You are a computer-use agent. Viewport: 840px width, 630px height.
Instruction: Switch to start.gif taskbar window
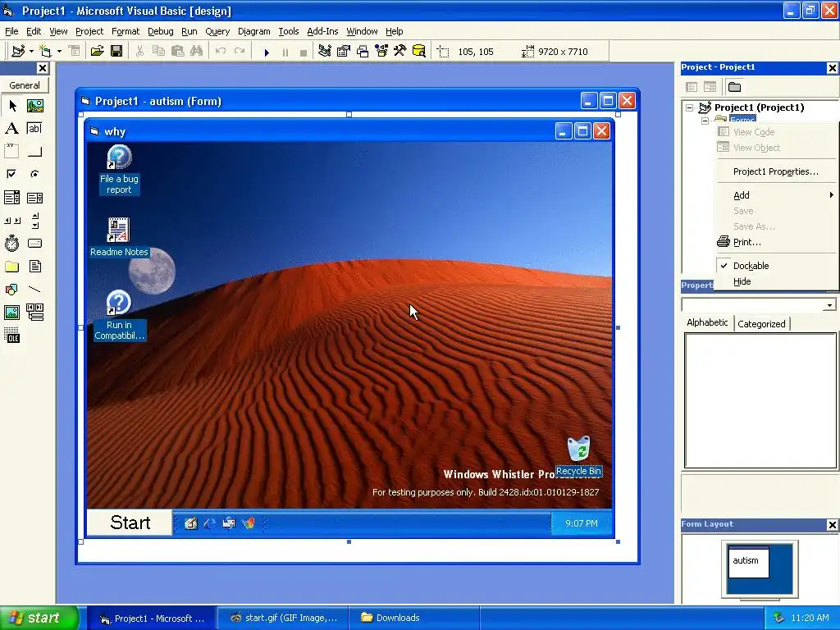(283, 618)
